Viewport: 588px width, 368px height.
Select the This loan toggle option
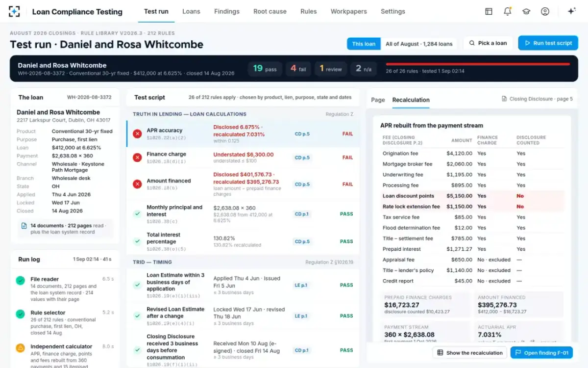tap(364, 44)
